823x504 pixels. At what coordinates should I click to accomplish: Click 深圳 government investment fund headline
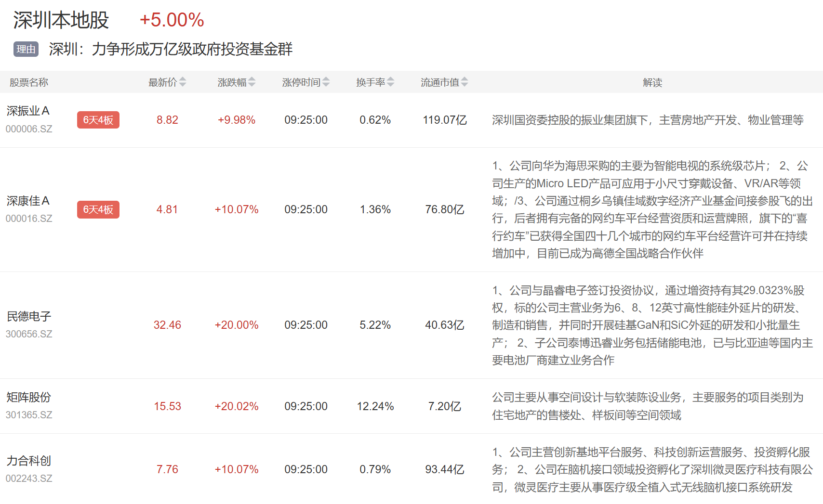[171, 49]
